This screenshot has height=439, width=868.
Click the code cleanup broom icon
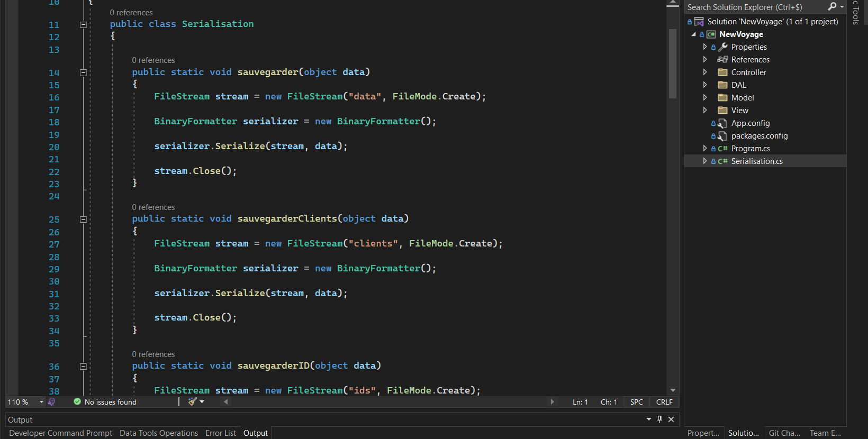pos(193,401)
